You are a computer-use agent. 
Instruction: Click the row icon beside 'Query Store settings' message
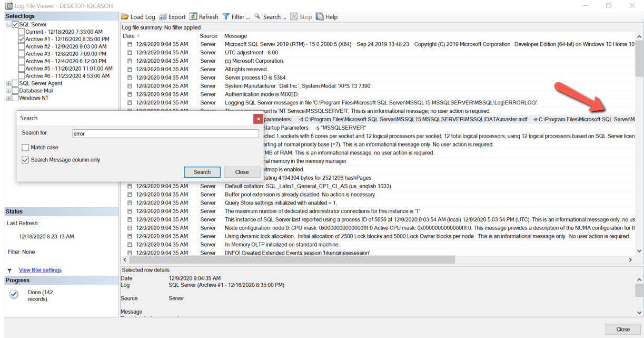tap(130, 203)
